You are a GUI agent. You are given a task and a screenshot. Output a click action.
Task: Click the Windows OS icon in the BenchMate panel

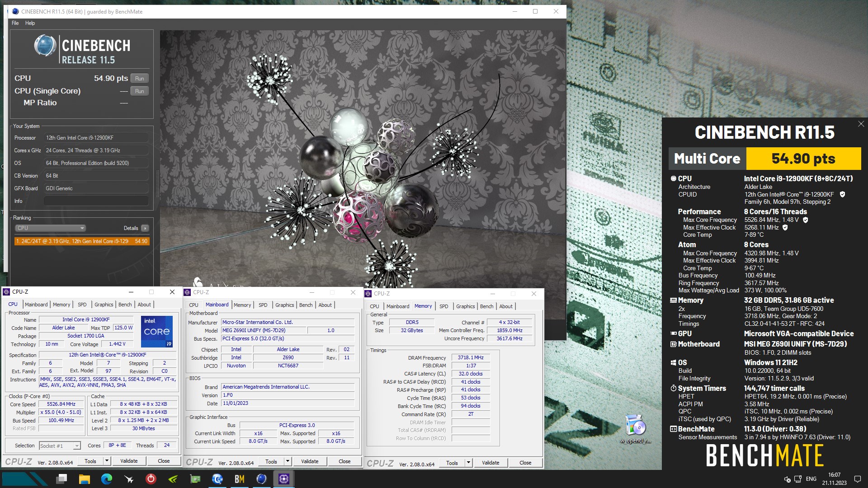click(673, 362)
